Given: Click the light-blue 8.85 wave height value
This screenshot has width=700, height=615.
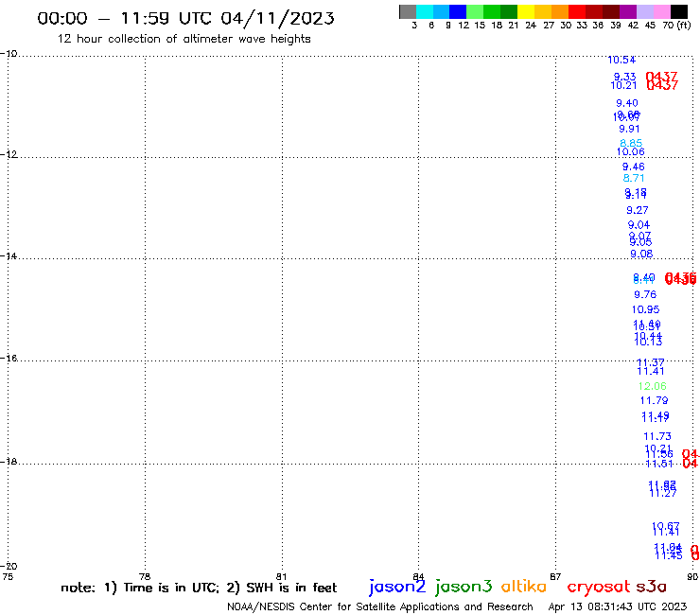Looking at the screenshot, I should 631,143.
